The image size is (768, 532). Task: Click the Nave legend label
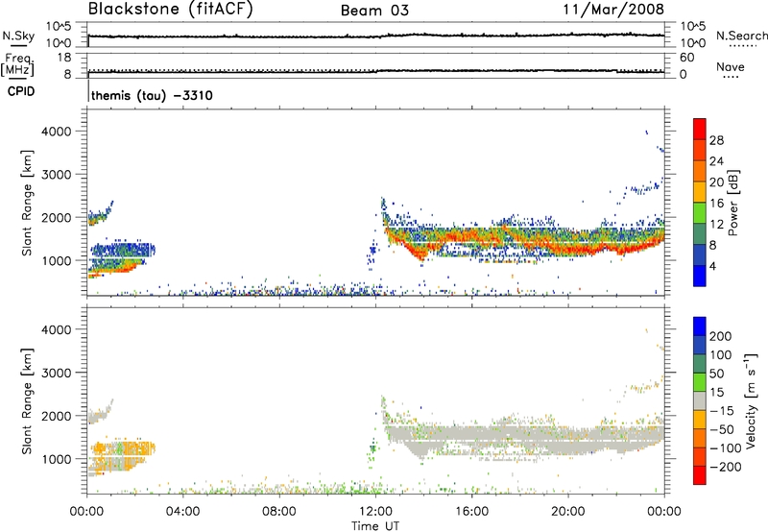(x=731, y=67)
